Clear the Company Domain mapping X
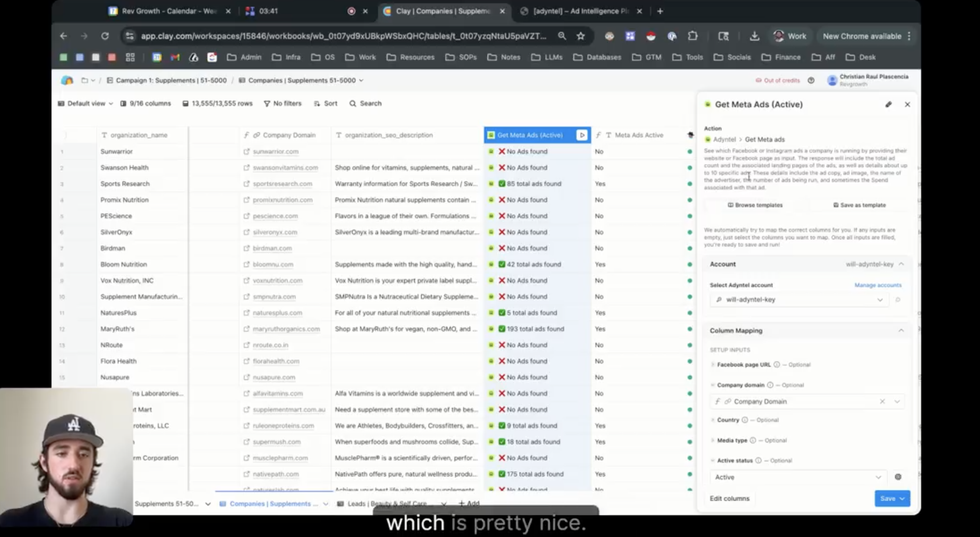The height and width of the screenshot is (537, 980). pyautogui.click(x=882, y=401)
